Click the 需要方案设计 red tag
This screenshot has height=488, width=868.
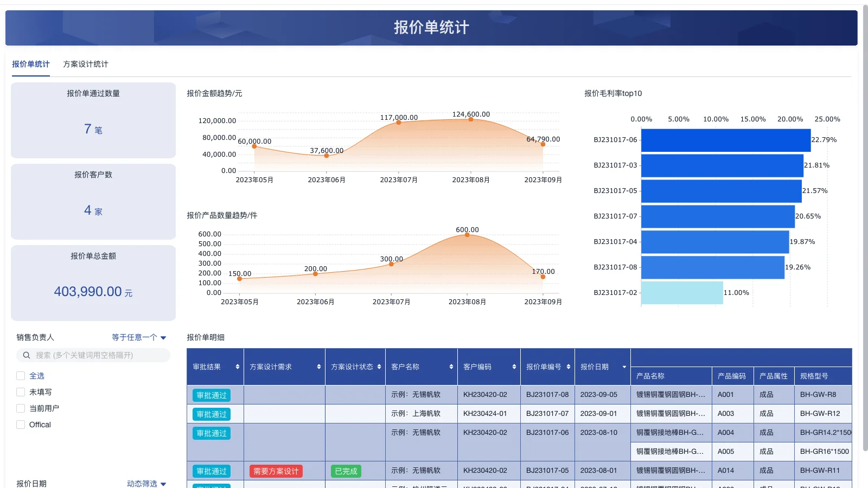coord(276,471)
